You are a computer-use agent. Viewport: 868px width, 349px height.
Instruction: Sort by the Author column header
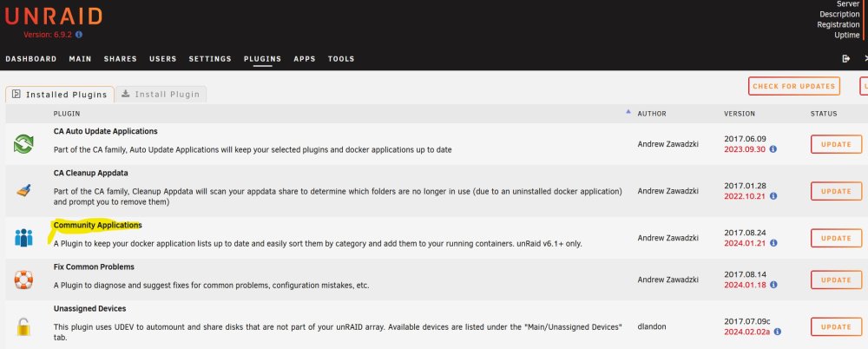tap(652, 114)
